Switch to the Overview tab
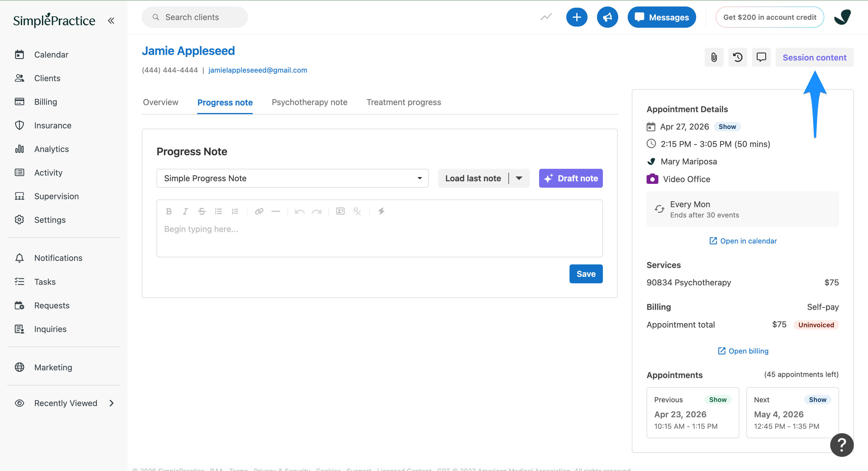Viewport: 868px width, 471px height. (160, 102)
